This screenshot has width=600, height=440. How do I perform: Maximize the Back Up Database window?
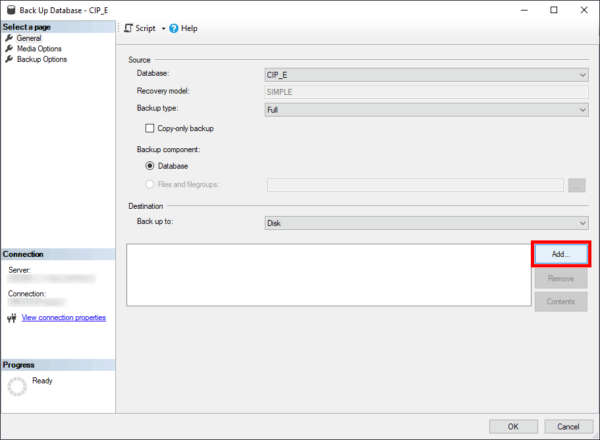pos(554,10)
